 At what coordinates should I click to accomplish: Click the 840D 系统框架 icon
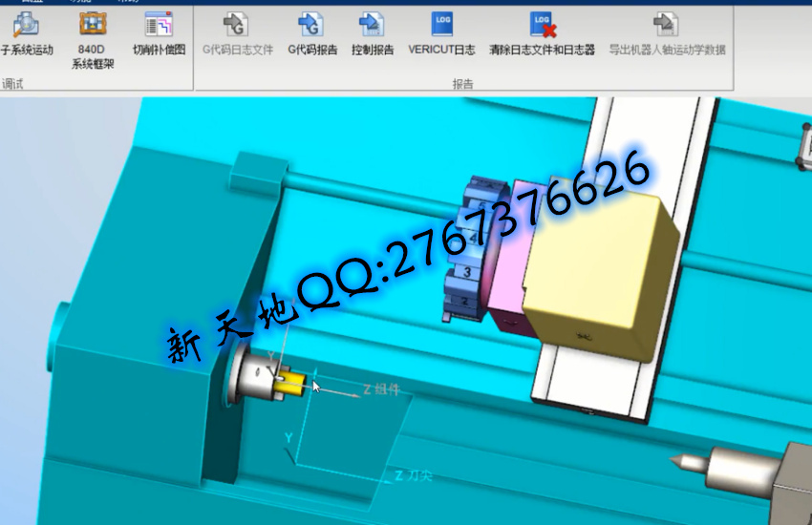(x=93, y=34)
